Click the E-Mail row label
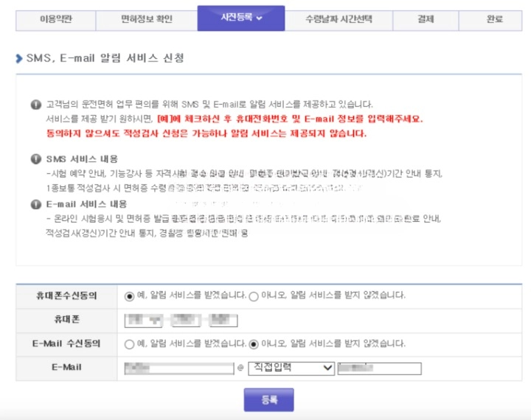The width and height of the screenshot is (531, 420). pyautogui.click(x=66, y=368)
